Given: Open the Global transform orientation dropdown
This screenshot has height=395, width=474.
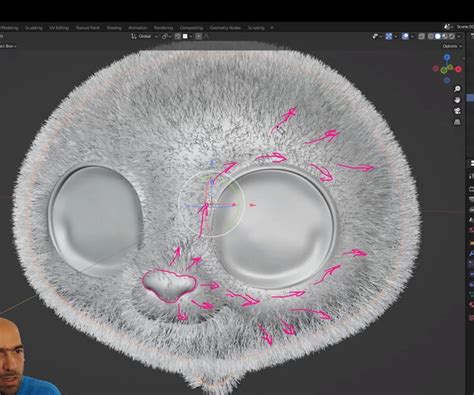Looking at the screenshot, I should [x=145, y=36].
